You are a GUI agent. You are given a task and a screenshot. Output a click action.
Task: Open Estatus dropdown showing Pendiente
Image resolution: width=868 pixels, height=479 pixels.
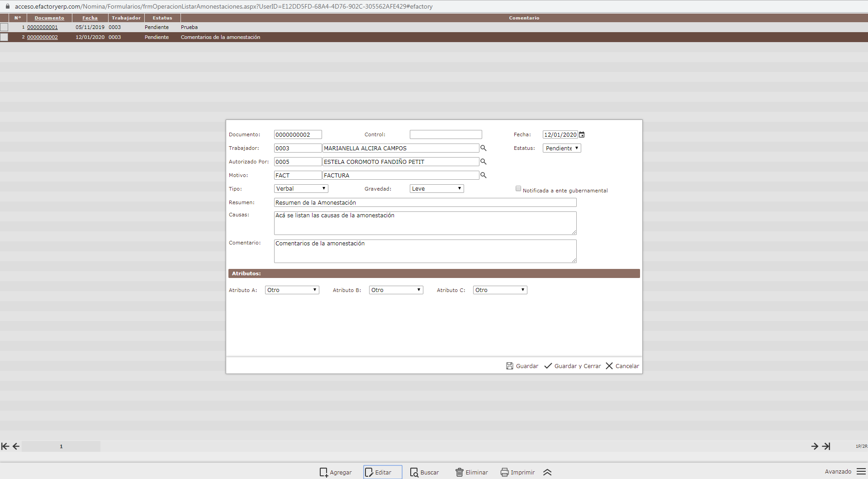tap(562, 148)
